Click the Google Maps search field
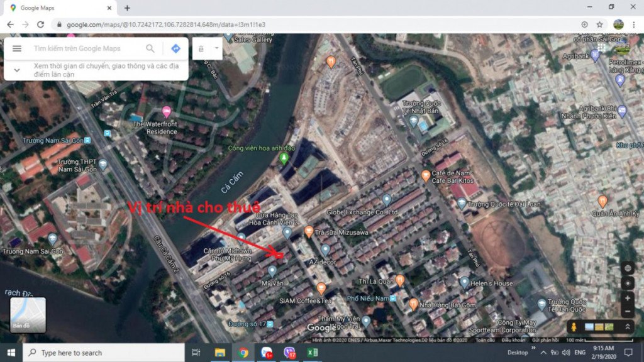The image size is (644, 362). pyautogui.click(x=85, y=48)
